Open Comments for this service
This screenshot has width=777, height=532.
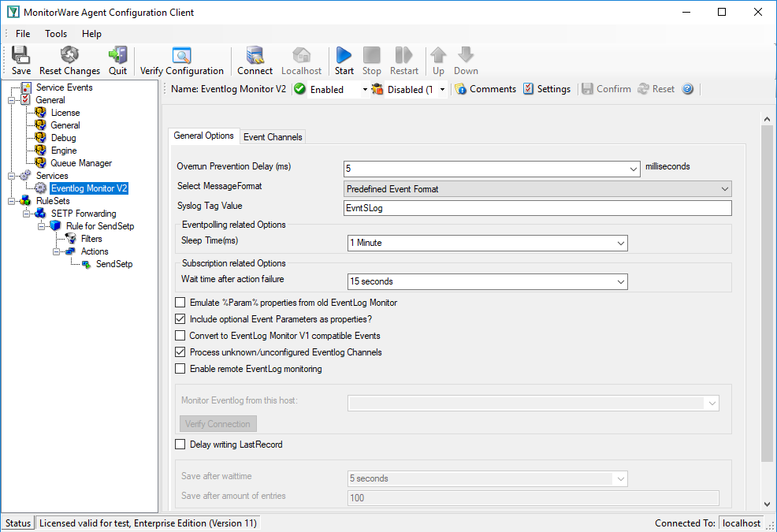485,89
